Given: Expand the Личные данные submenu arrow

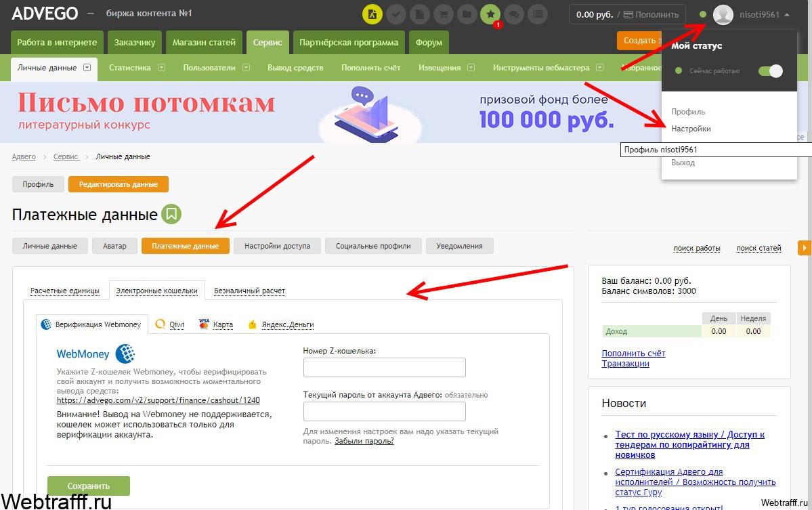Looking at the screenshot, I should (x=87, y=67).
